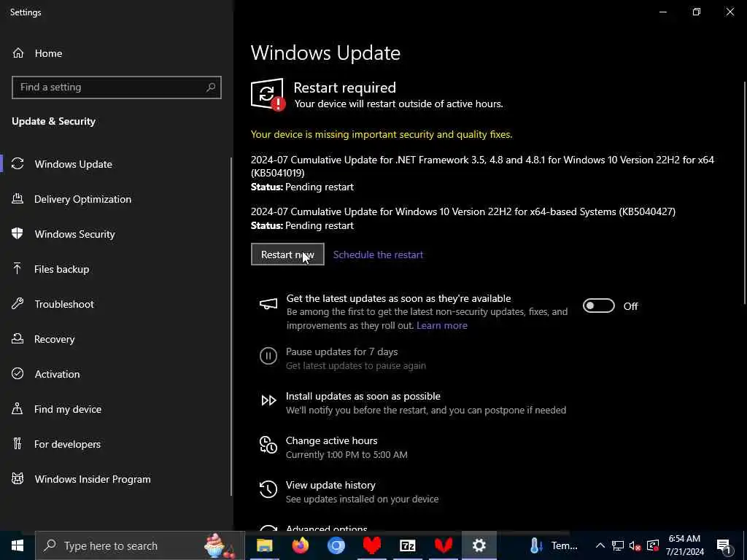Open Windows Insider Program sidebar entry
The width and height of the screenshot is (747, 560).
click(x=116, y=479)
